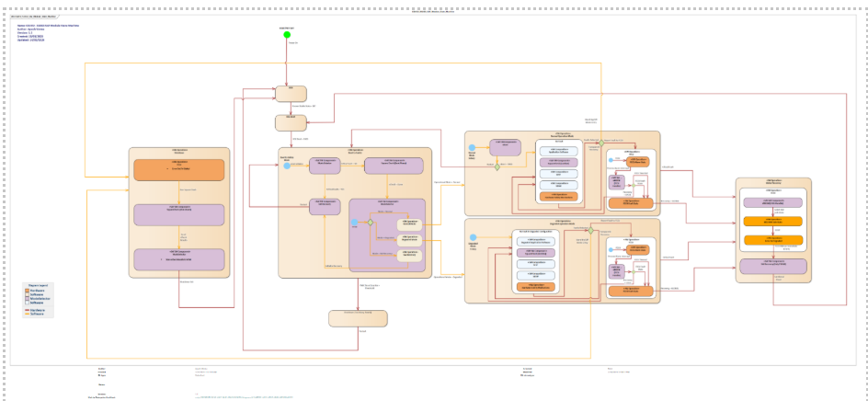Select the purple ModeSelector swatch in the legend

[x=28, y=299]
